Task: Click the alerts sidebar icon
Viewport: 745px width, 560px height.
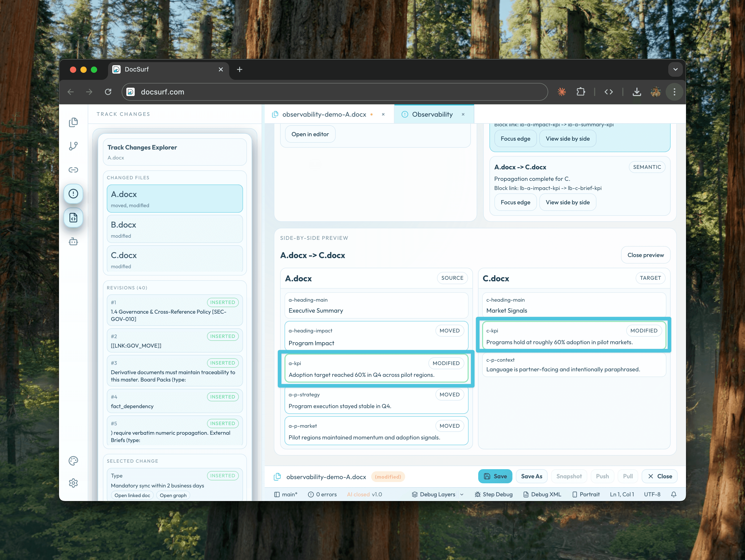Action: 73,194
